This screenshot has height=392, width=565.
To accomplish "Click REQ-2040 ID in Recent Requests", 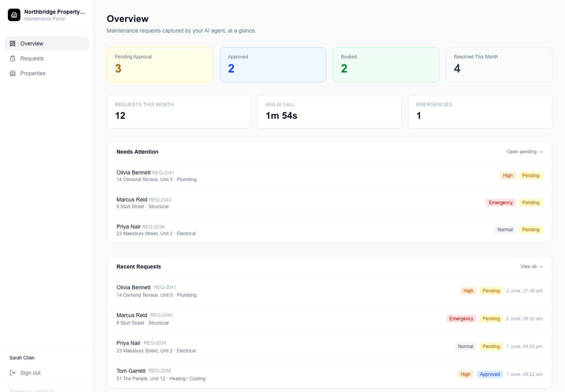I will 162,315.
